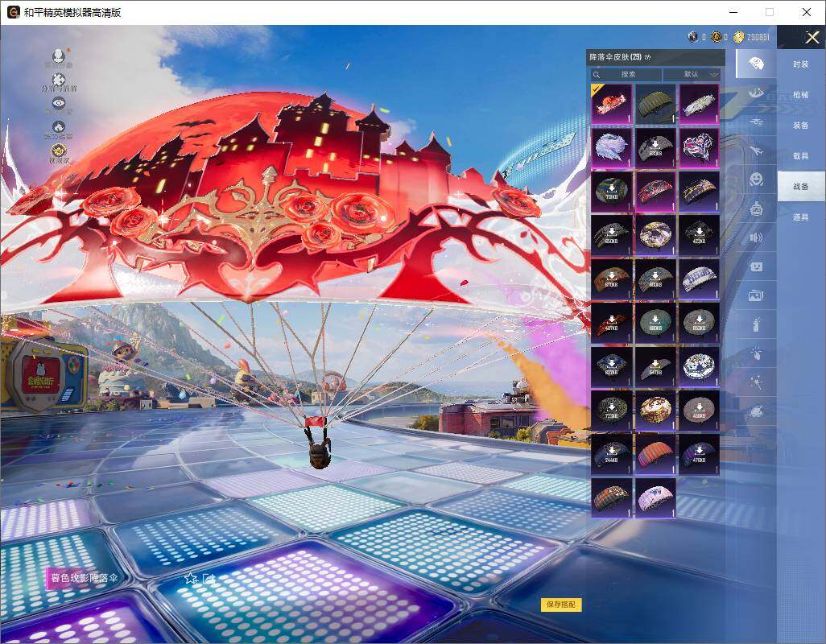Select the sticker face card category icon
This screenshot has width=826, height=644.
click(x=756, y=266)
